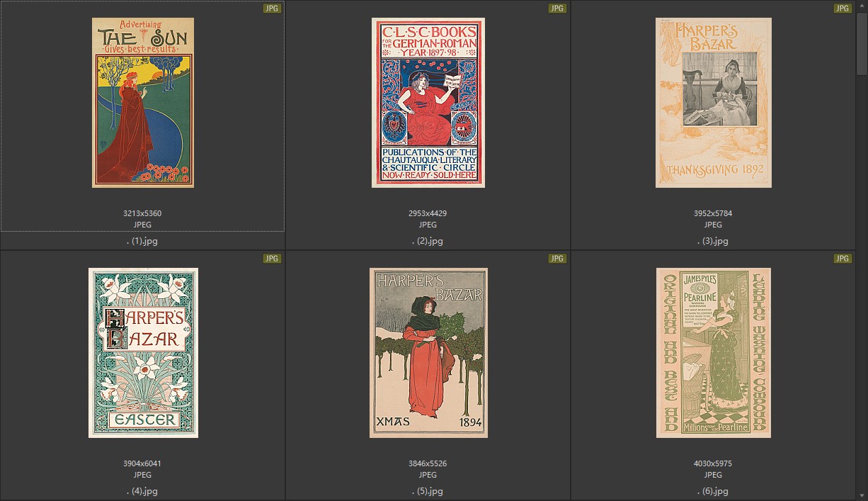Click the JPG badge on Thanksgiving 1892 tile

tap(842, 9)
